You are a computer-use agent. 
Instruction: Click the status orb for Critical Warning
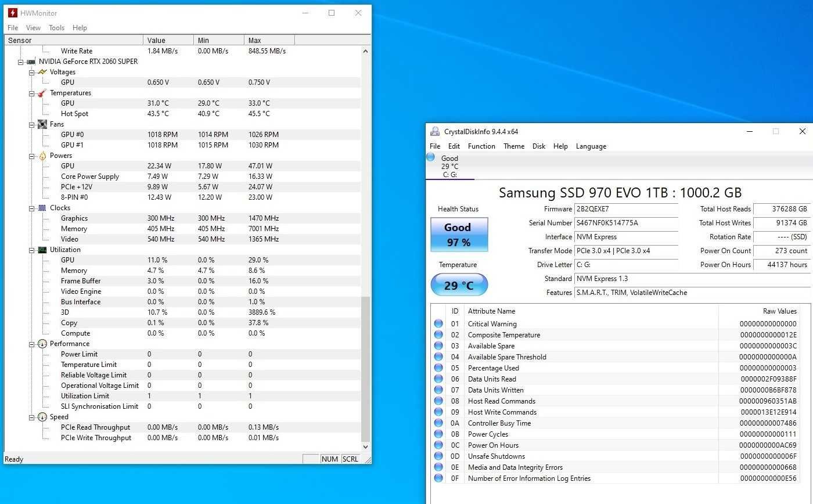point(438,324)
